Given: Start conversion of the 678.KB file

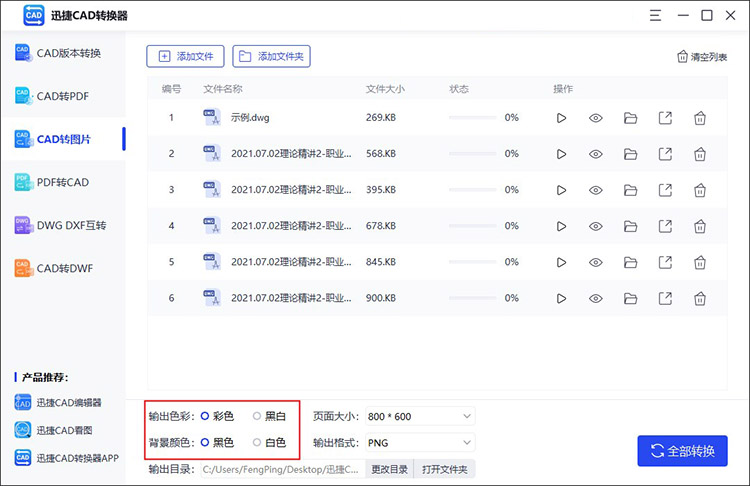Looking at the screenshot, I should point(561,226).
